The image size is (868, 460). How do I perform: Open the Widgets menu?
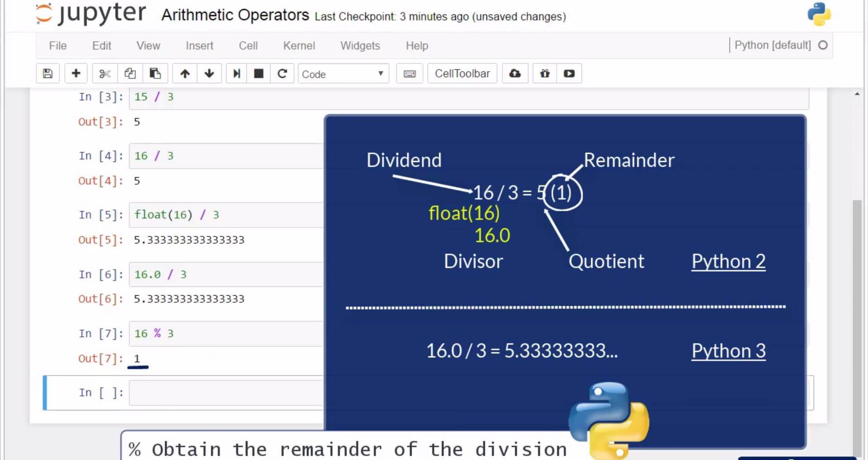[x=360, y=45]
